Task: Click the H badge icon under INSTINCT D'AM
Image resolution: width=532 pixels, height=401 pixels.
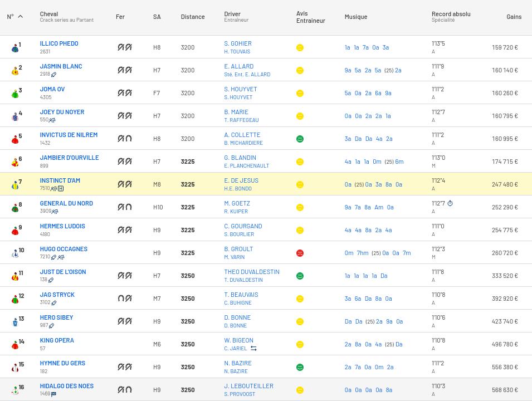Action: (x=61, y=188)
